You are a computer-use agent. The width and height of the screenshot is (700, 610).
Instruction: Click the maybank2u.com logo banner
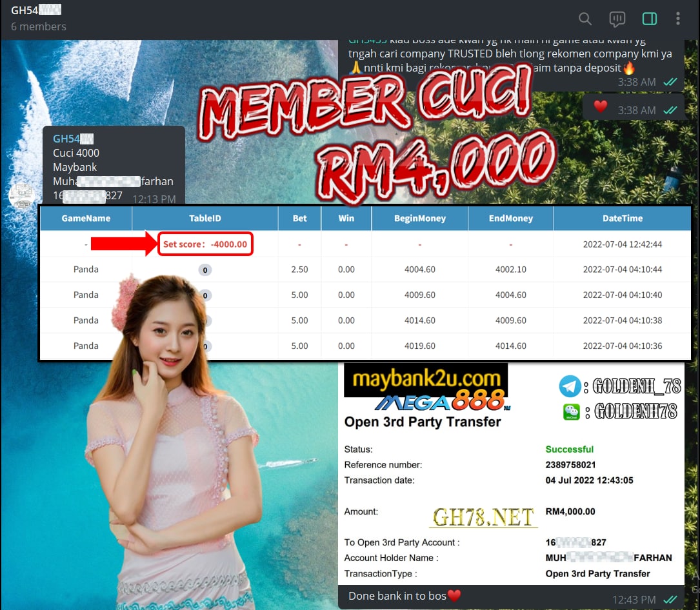(x=426, y=379)
